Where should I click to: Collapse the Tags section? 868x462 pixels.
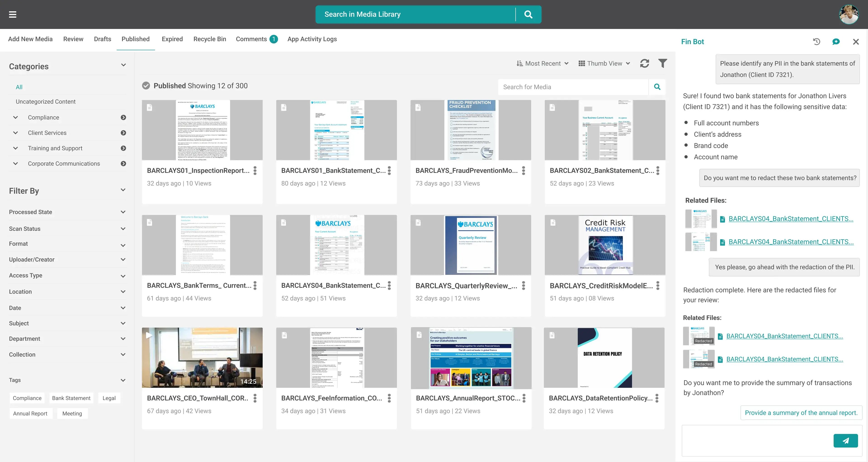coord(123,380)
